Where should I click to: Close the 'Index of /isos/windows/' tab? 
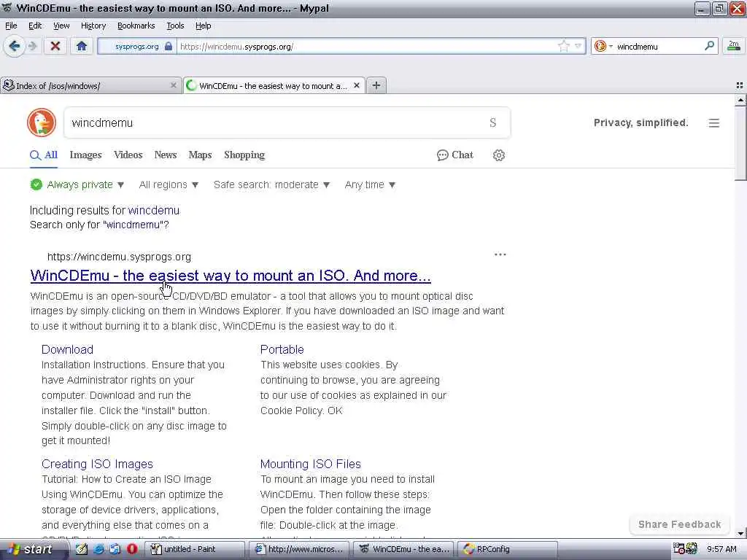point(174,85)
